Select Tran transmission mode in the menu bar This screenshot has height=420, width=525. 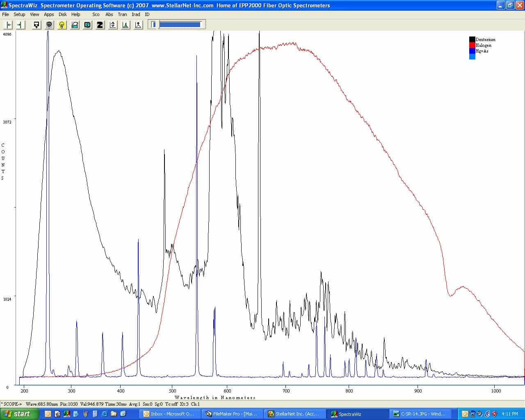pyautogui.click(x=122, y=14)
